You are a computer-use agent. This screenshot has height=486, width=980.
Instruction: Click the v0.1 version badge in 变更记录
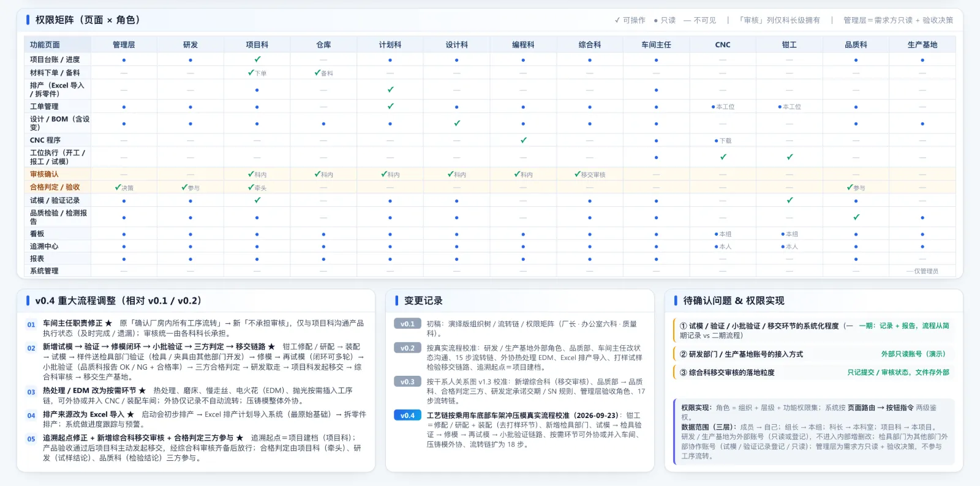407,324
